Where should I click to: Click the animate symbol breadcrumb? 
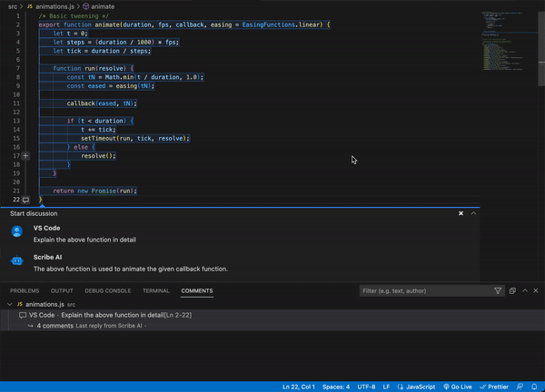pos(103,6)
